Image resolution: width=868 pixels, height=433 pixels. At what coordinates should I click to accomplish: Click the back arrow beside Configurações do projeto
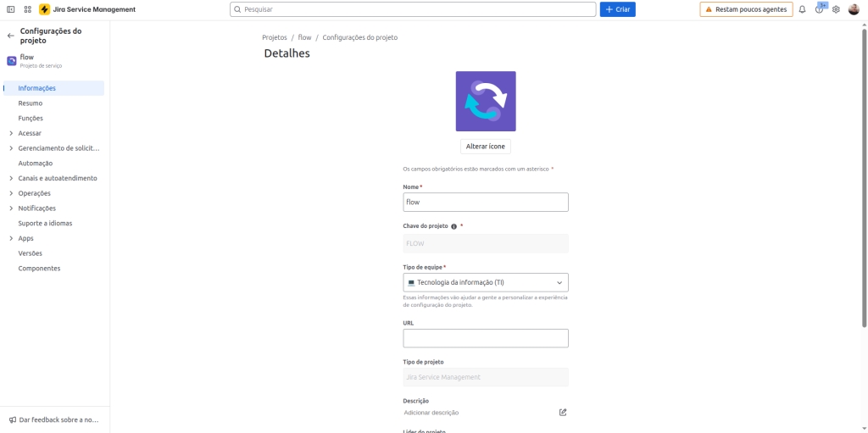[11, 36]
